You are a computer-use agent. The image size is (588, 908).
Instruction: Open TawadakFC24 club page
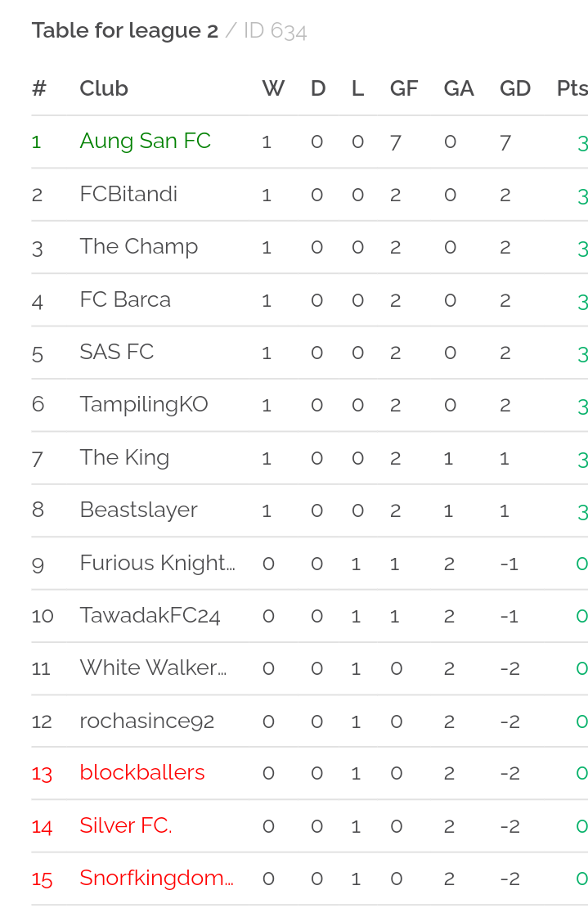(150, 616)
